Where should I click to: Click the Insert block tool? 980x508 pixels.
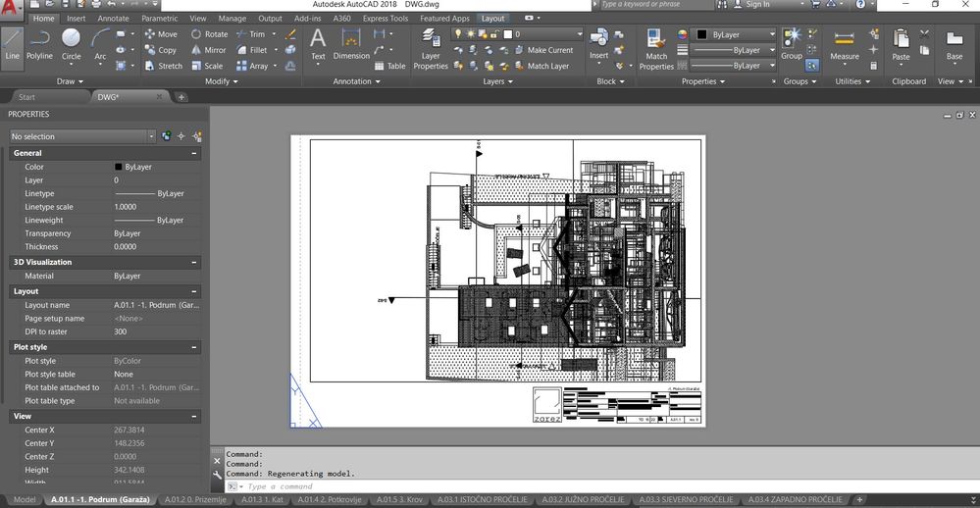point(598,44)
